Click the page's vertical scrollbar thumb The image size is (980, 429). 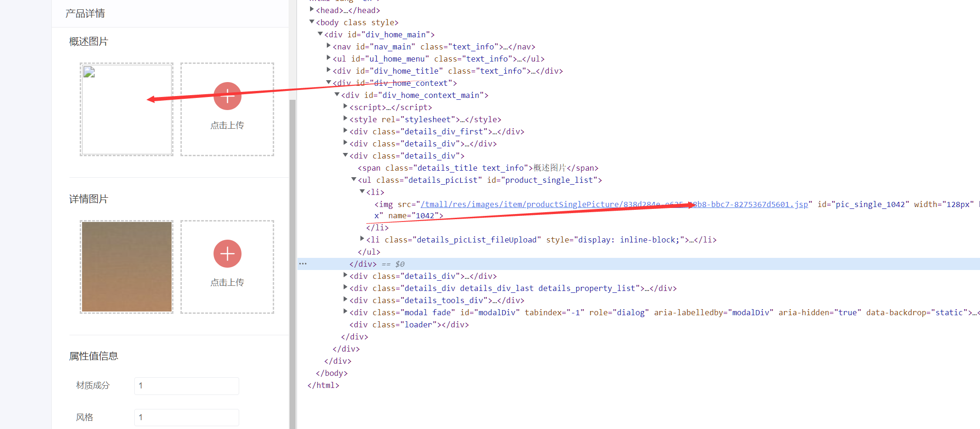tap(293, 263)
